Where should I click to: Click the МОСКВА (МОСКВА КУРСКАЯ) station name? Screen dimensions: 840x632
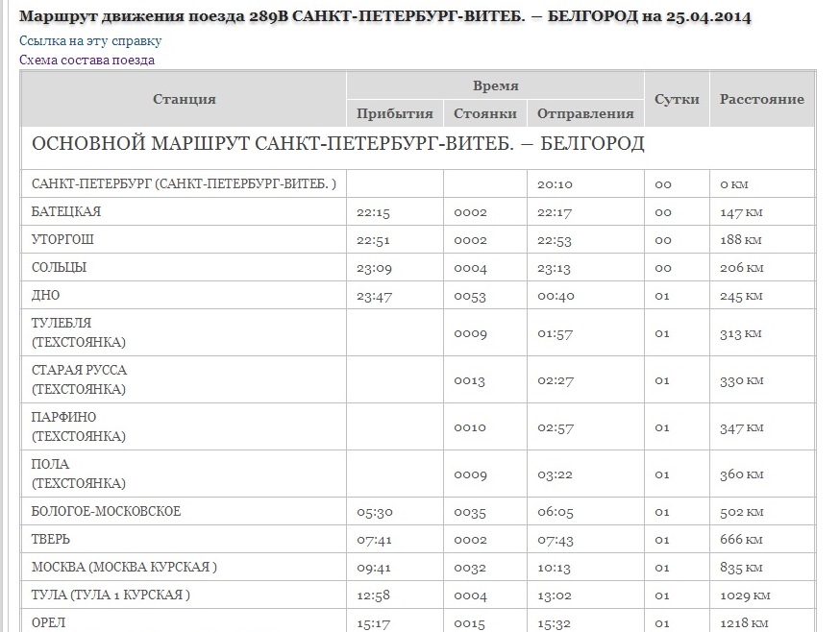point(124,568)
